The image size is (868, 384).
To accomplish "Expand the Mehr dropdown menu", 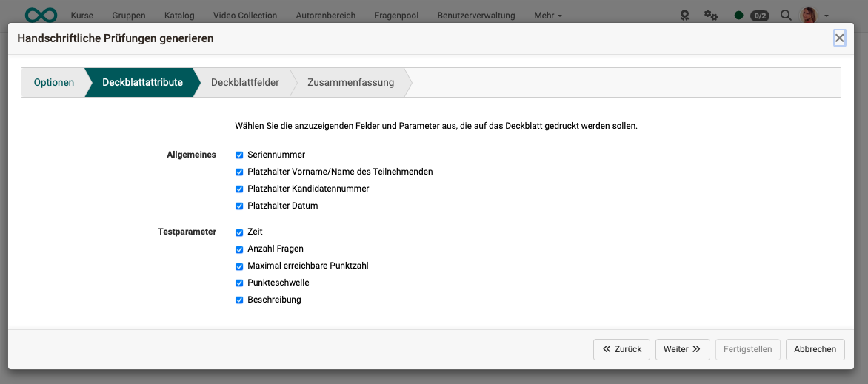I will click(547, 15).
